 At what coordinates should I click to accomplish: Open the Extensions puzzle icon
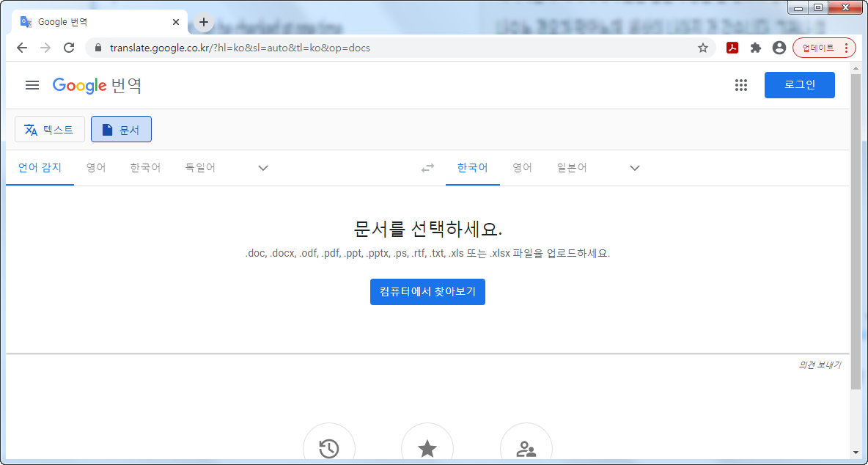tap(756, 48)
